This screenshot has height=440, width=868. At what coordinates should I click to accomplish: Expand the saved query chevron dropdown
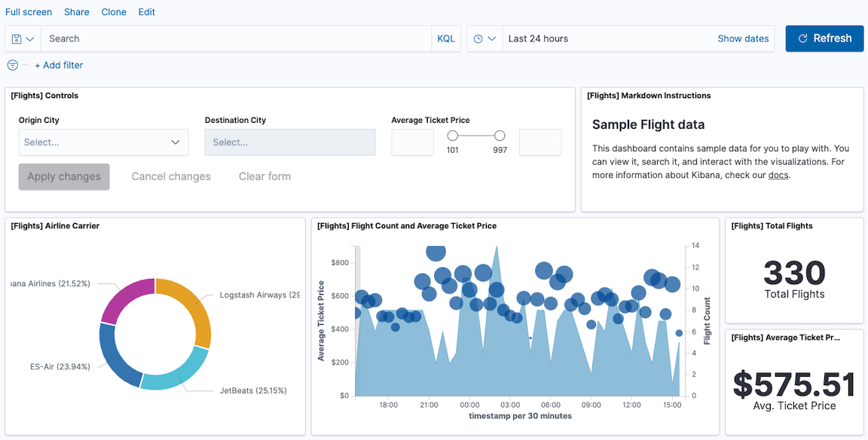pyautogui.click(x=30, y=38)
